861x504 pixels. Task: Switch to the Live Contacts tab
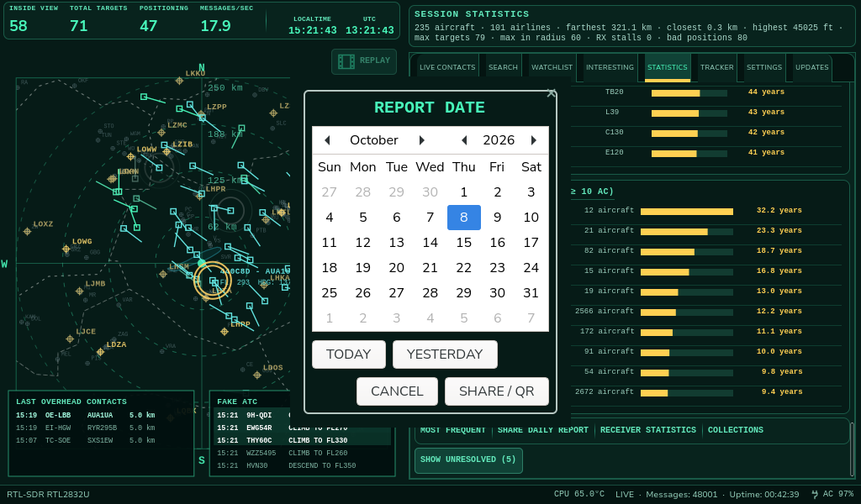(x=447, y=67)
